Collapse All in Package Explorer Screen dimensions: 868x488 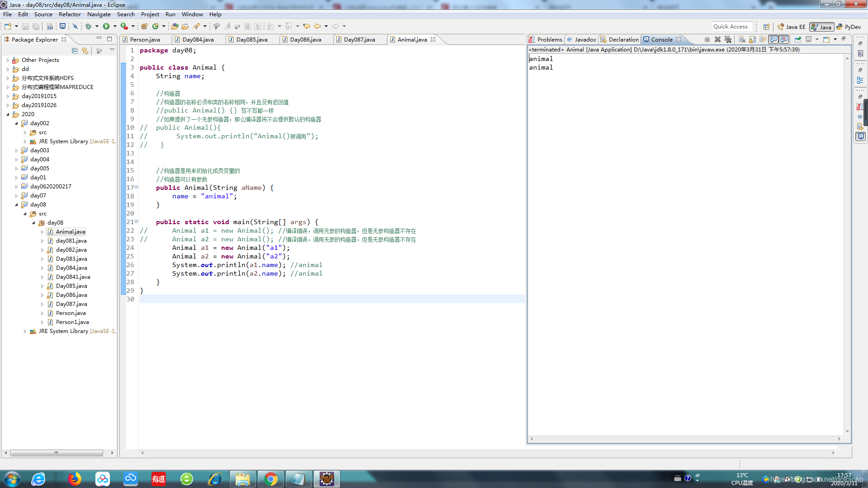tap(75, 51)
